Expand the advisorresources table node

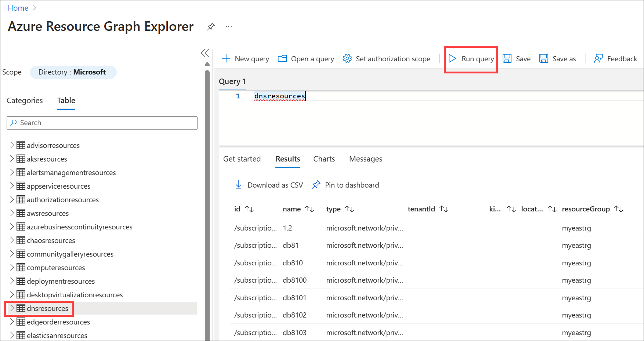(x=12, y=145)
